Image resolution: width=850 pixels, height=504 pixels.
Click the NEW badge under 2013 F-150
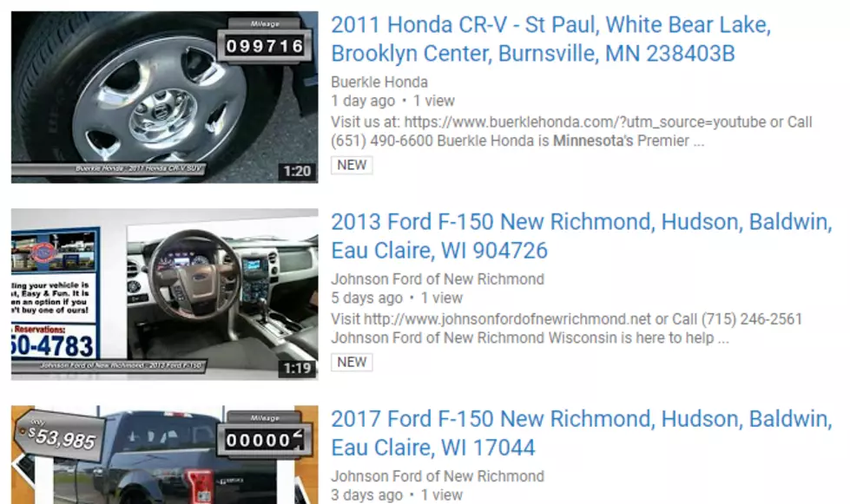click(x=352, y=362)
